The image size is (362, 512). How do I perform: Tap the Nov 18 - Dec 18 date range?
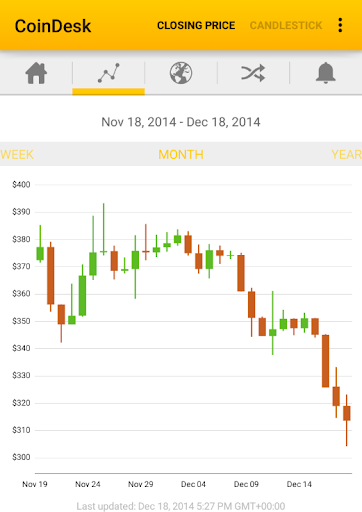pyautogui.click(x=181, y=122)
